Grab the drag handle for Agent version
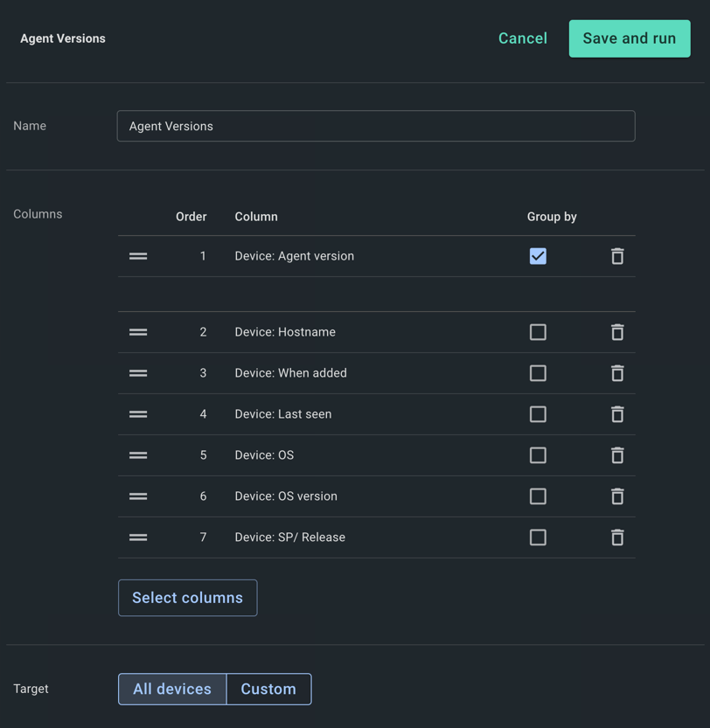Screen dimensions: 710x728 pos(138,256)
